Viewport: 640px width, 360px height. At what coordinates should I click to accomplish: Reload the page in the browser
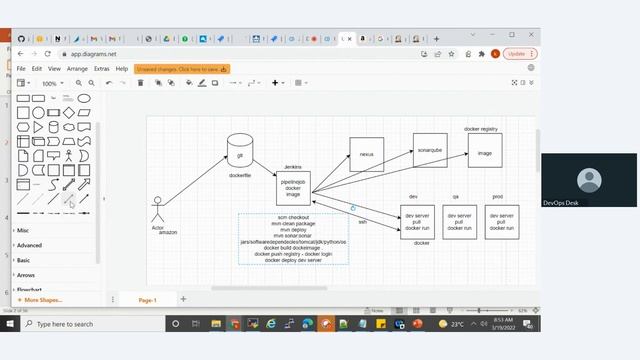(48, 53)
